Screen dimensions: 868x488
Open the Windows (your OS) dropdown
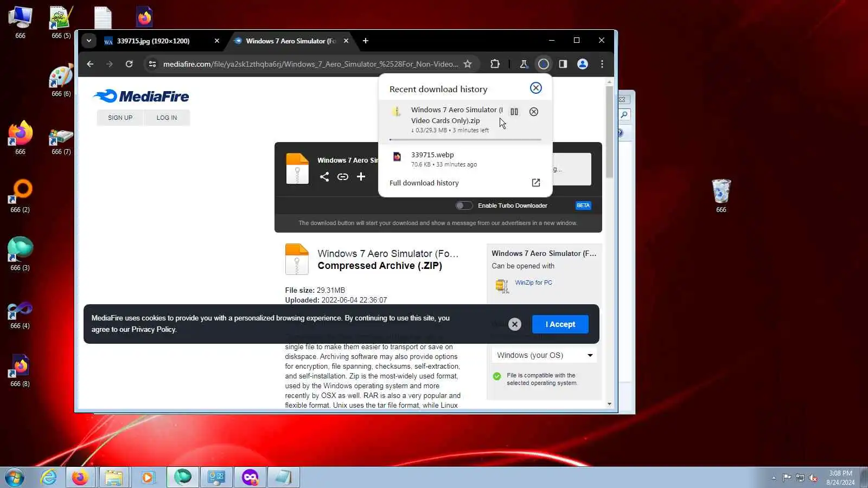pyautogui.click(x=544, y=355)
